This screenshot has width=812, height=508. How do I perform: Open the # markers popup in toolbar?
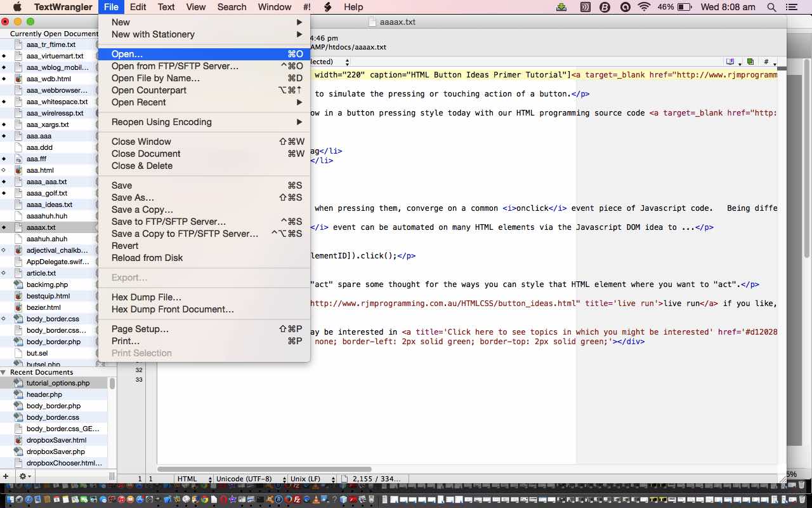tap(768, 62)
